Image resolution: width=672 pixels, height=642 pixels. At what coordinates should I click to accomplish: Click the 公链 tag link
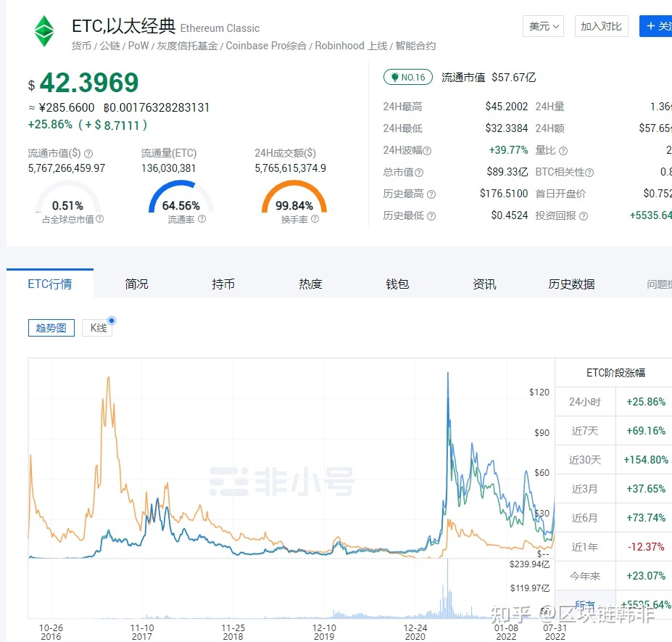[x=110, y=46]
